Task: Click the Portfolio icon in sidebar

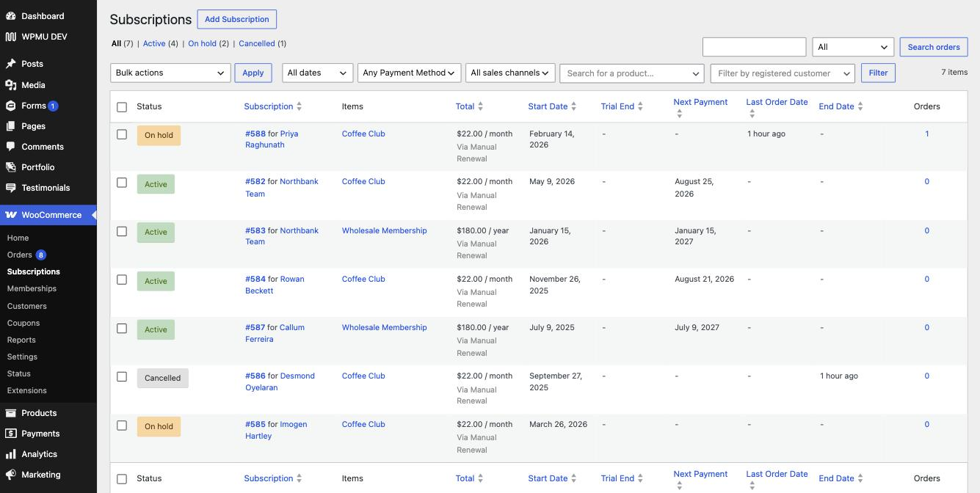Action: [x=11, y=167]
